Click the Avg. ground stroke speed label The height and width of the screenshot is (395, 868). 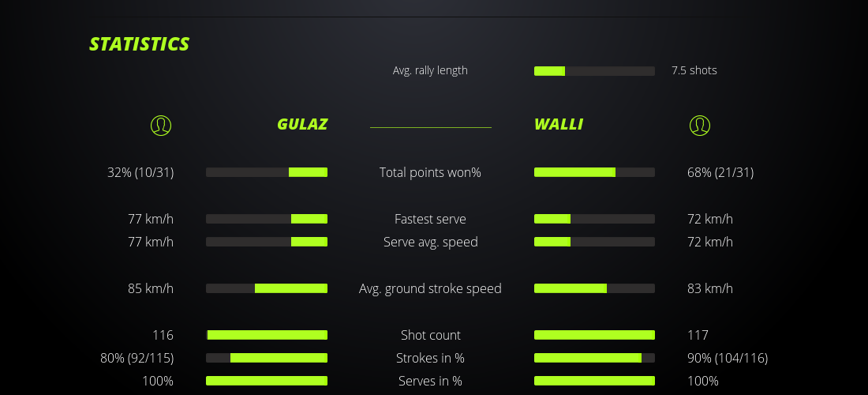pyautogui.click(x=430, y=288)
